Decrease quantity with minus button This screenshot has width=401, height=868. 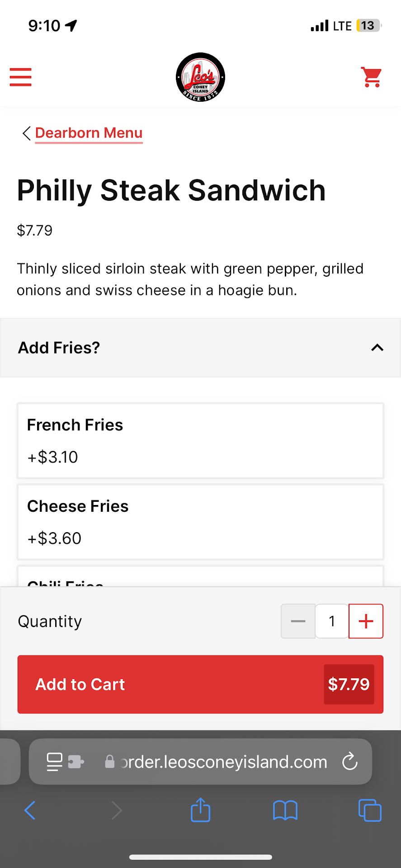[x=298, y=621]
